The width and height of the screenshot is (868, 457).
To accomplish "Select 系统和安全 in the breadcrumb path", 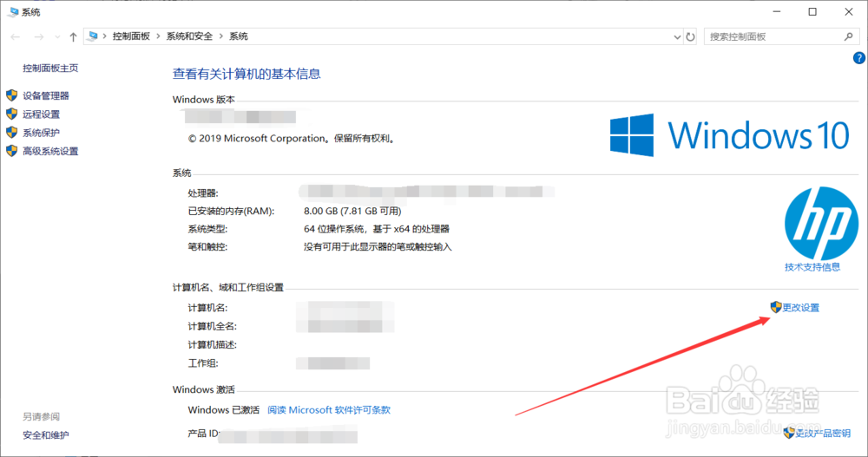I will (x=189, y=36).
